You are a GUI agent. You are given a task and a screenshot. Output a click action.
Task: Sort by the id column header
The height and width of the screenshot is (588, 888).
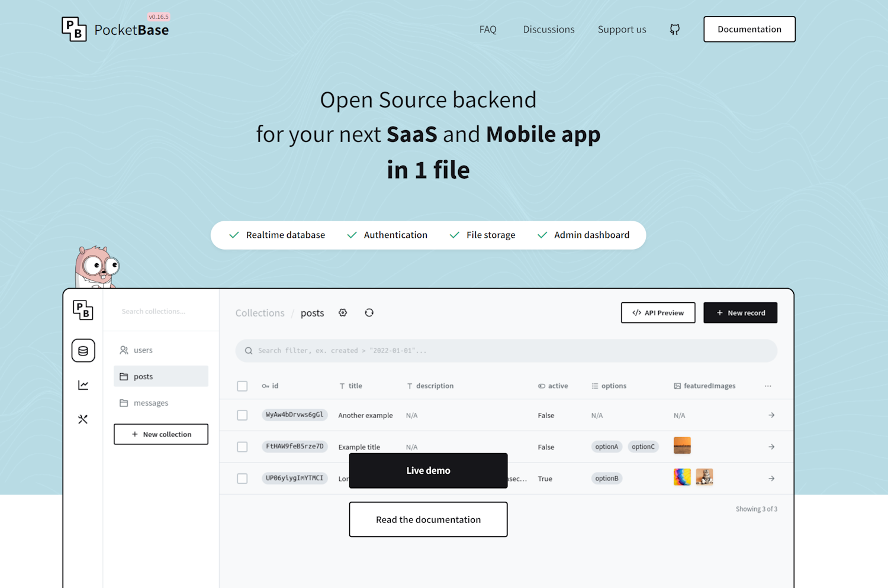pyautogui.click(x=270, y=386)
